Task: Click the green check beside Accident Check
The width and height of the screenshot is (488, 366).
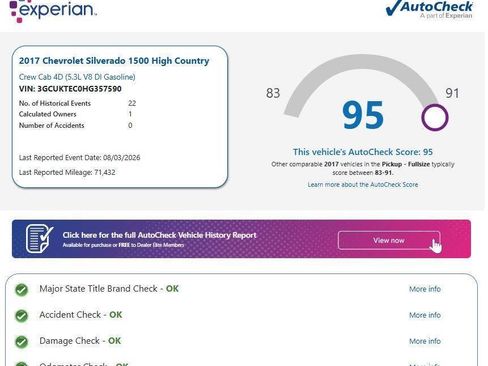Action: 22,315
